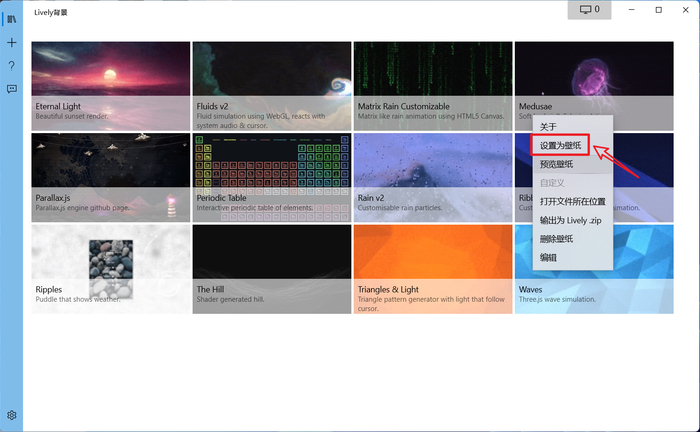The height and width of the screenshot is (432, 700).
Task: Choose 输出为 Lively .zip menu option
Action: [571, 220]
